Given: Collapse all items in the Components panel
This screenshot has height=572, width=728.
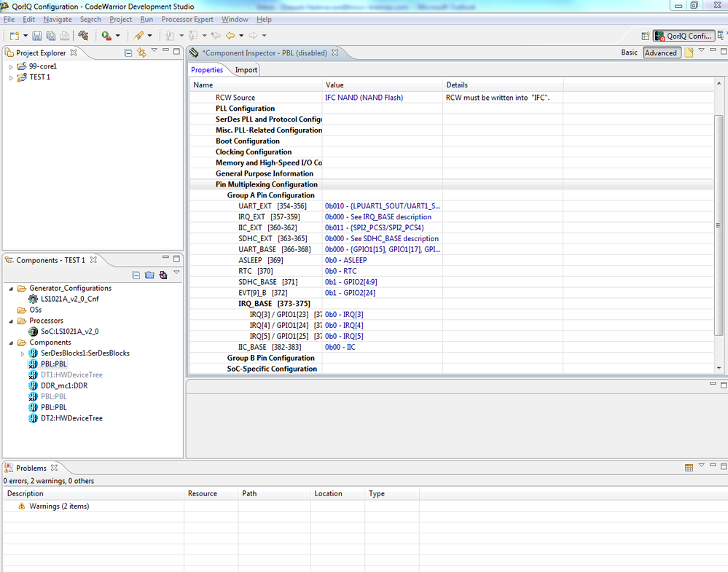Looking at the screenshot, I should pos(136,275).
